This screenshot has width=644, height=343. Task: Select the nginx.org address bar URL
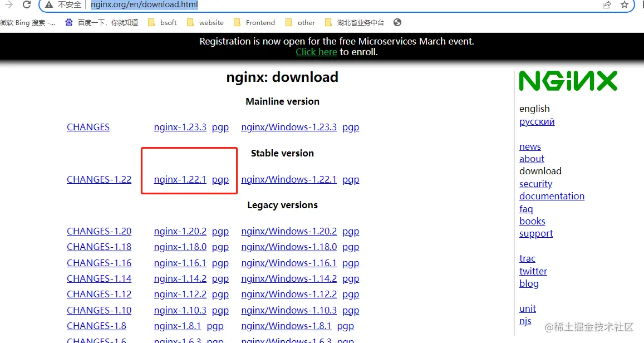144,4
